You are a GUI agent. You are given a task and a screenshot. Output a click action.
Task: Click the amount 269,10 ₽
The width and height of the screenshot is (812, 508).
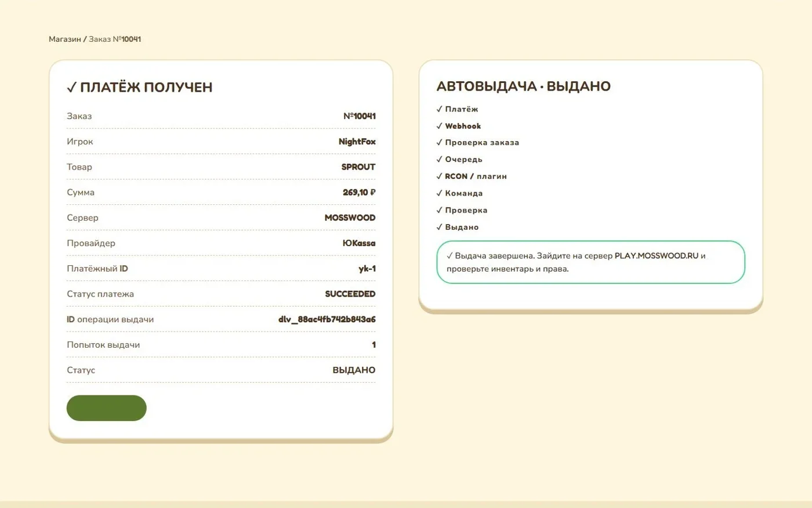coord(359,192)
